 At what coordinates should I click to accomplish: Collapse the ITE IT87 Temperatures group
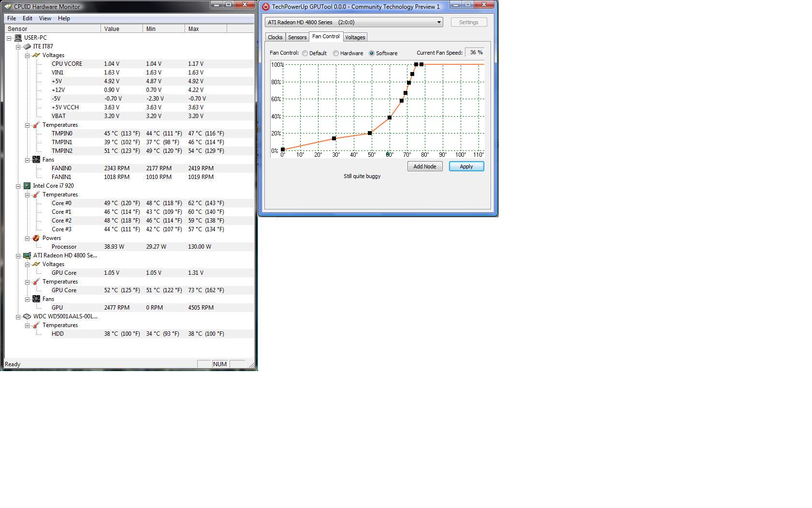pos(28,125)
